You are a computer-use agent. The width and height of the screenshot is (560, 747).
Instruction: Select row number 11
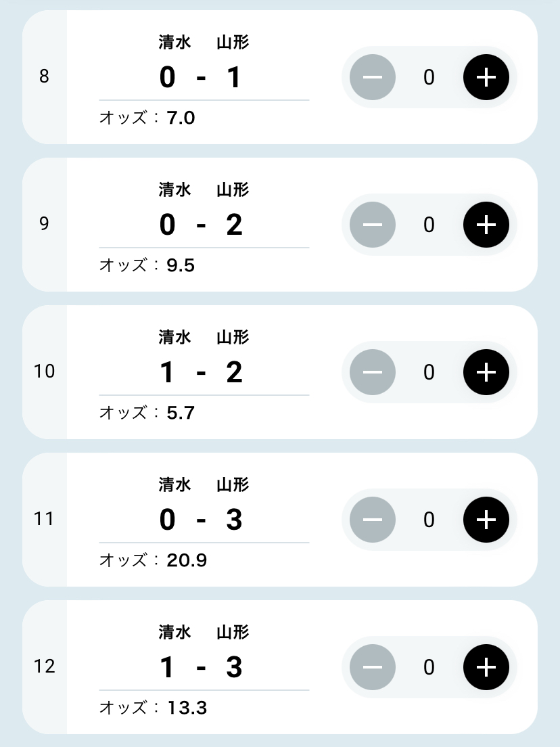click(45, 519)
